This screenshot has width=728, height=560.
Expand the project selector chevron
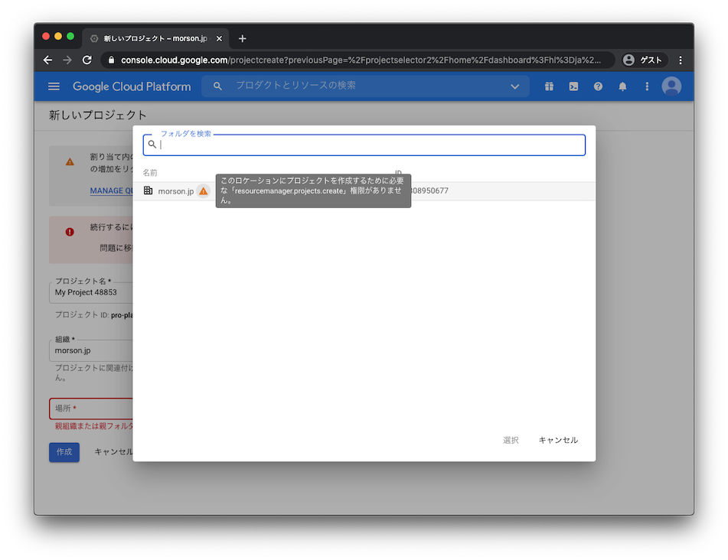click(515, 86)
